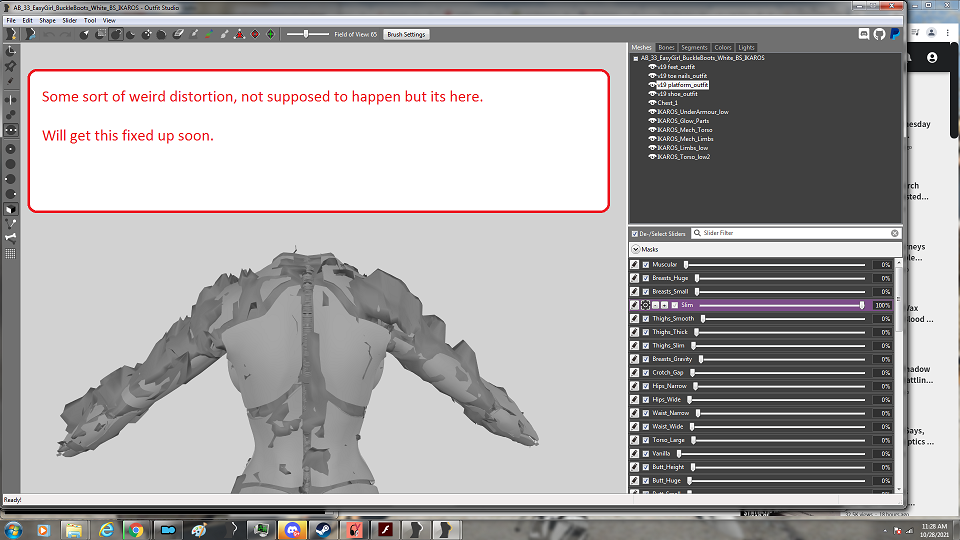Click the Field of View slider handle
The image size is (960, 540).
click(306, 34)
